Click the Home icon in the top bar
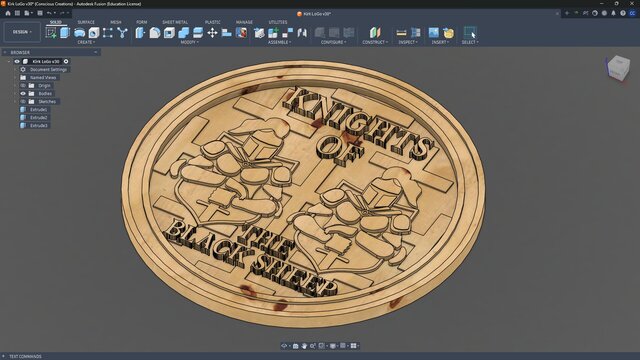Viewport: 640px width, 360px height. (8, 13)
